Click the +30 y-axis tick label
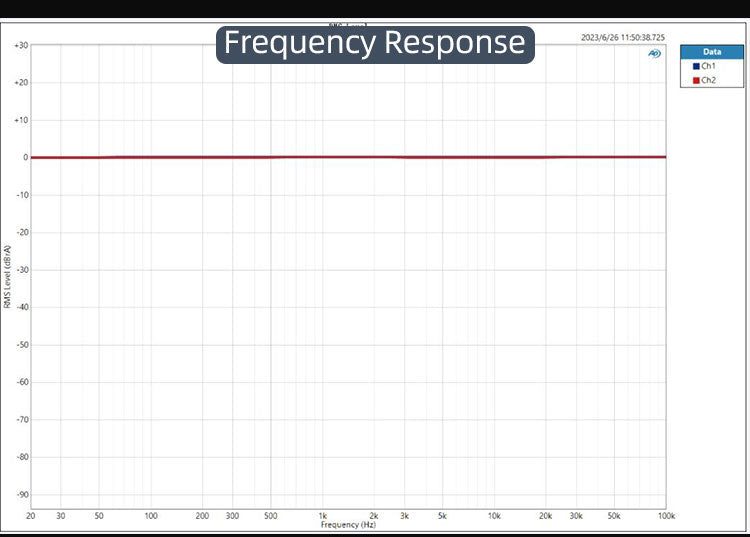 click(21, 45)
